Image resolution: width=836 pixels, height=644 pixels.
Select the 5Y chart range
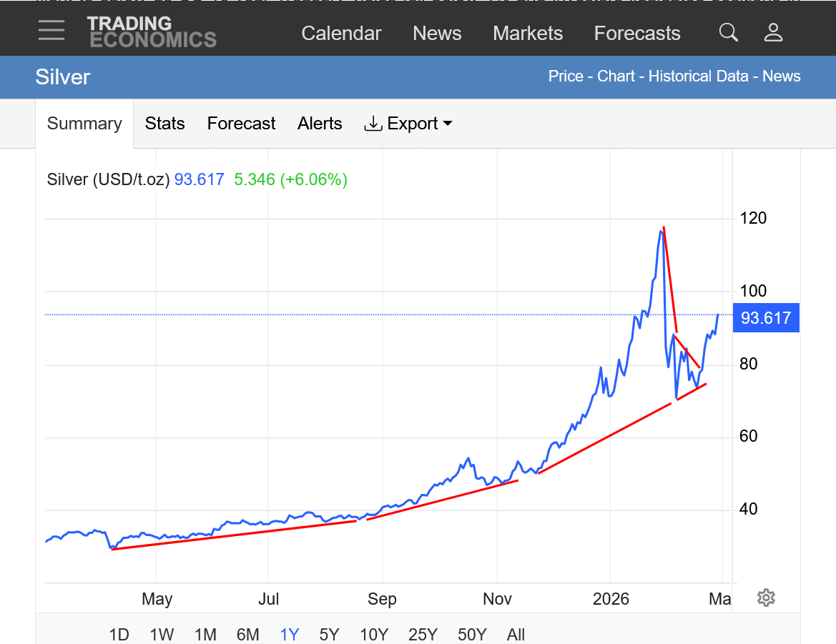pyautogui.click(x=329, y=635)
